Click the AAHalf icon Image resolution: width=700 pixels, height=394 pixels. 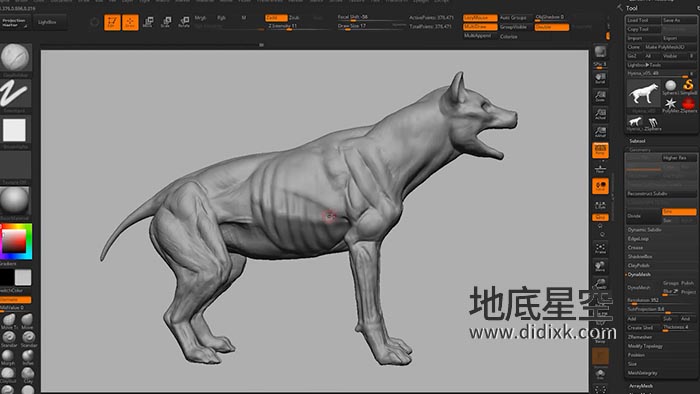pos(600,132)
